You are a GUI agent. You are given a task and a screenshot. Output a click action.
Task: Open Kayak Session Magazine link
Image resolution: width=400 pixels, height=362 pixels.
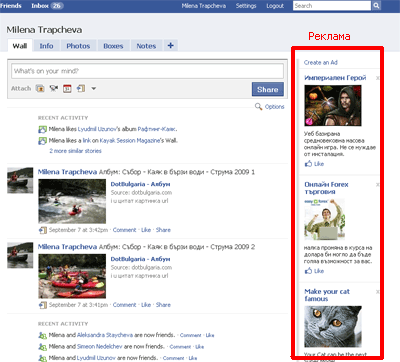point(130,140)
